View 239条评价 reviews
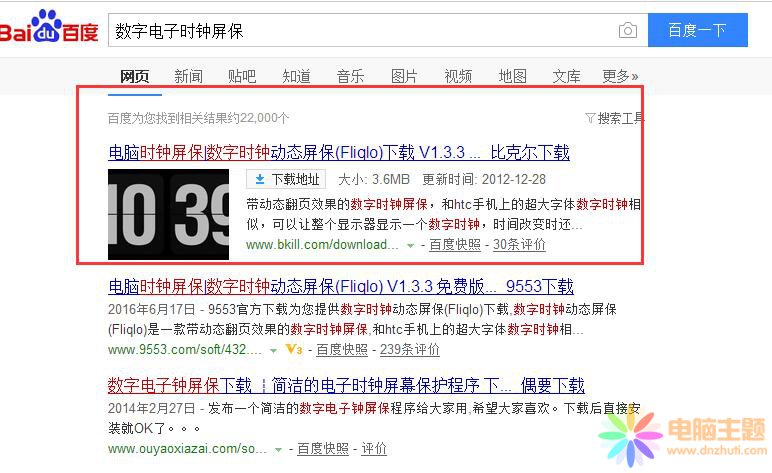The height and width of the screenshot is (473, 772). 410,349
